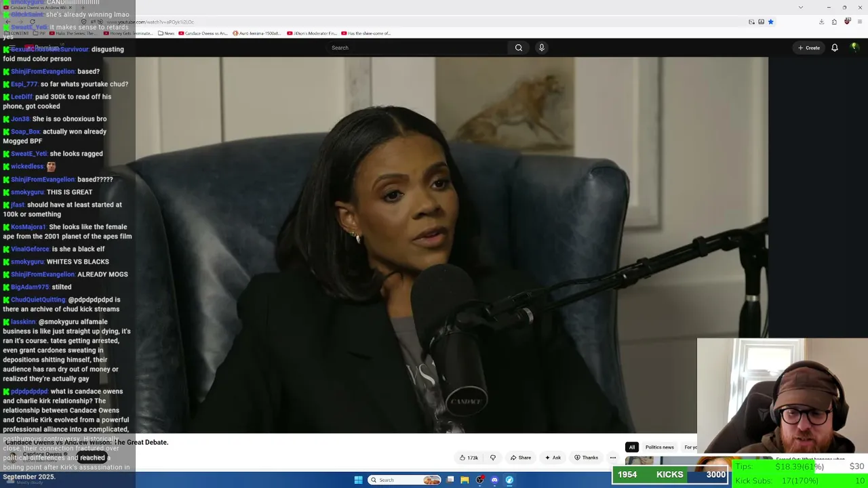
Task: Click the Create button on YouTube
Action: pyautogui.click(x=809, y=47)
